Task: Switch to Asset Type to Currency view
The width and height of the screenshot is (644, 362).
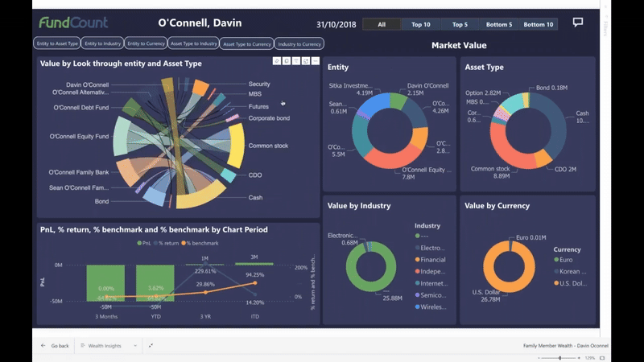Action: click(247, 44)
